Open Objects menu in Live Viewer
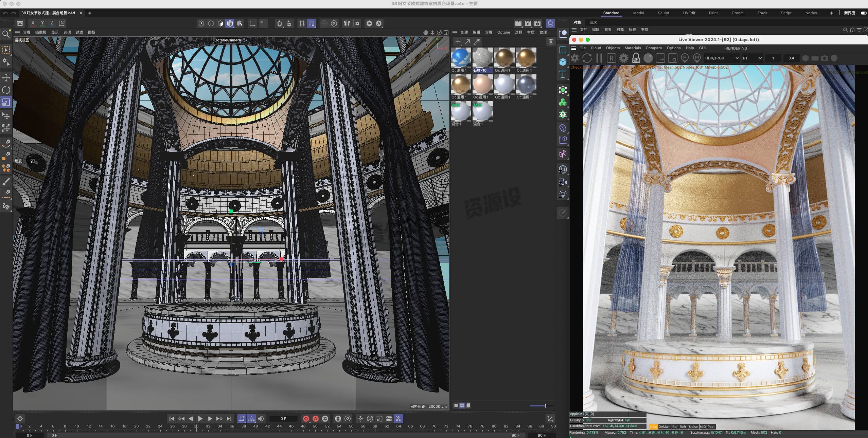Viewport: 868px width, 438px height. pyautogui.click(x=613, y=48)
